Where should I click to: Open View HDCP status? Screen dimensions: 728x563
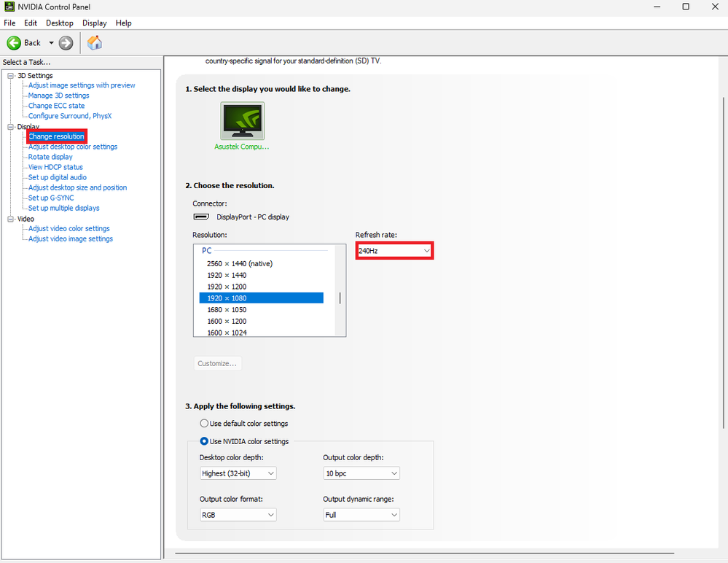[55, 167]
